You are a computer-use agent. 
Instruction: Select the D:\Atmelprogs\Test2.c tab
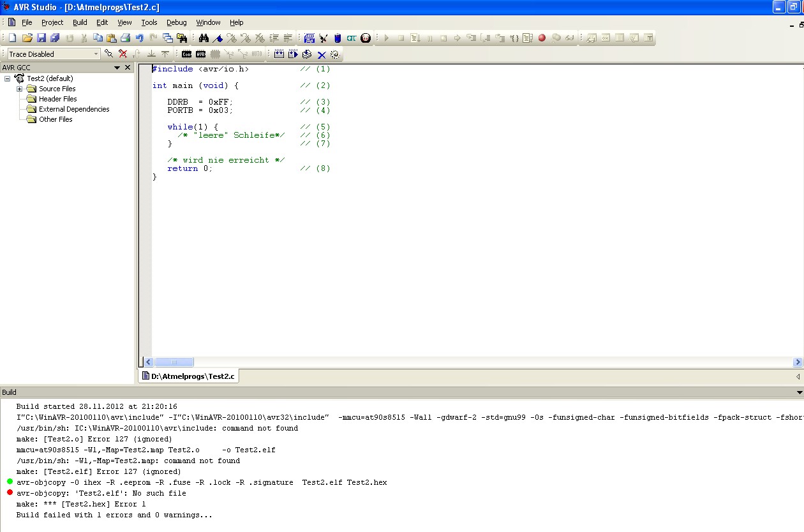coord(188,376)
